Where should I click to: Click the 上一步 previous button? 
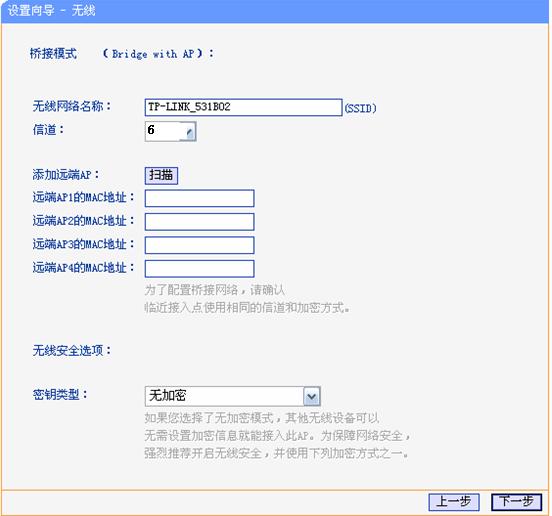tap(454, 502)
